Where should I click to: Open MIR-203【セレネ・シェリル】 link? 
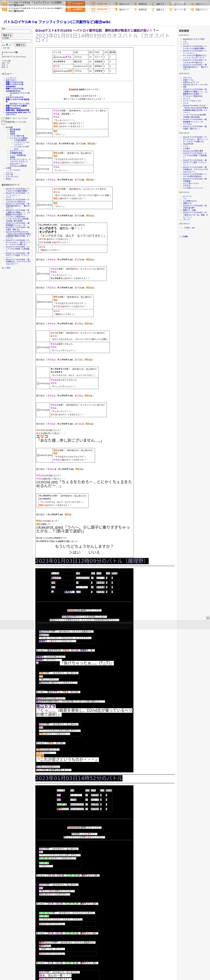(x=195, y=85)
